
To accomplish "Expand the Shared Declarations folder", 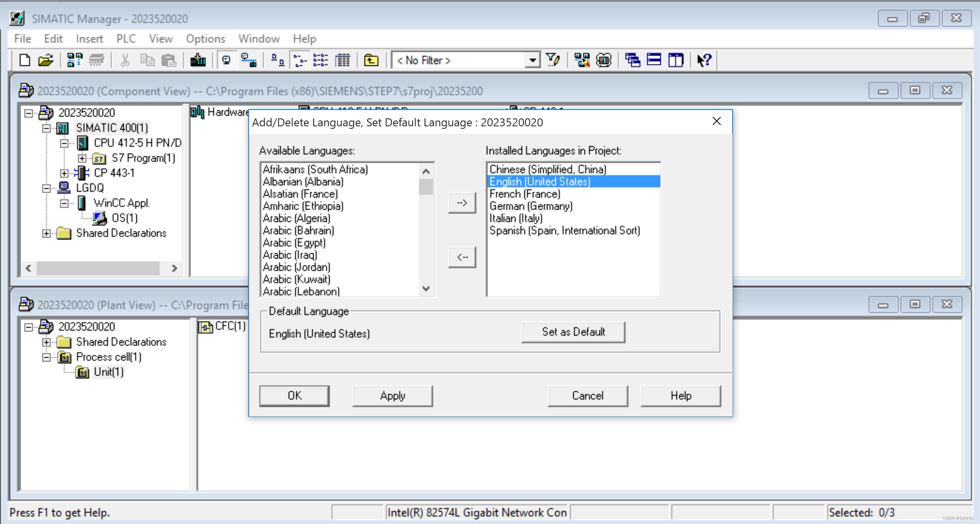I will click(x=46, y=233).
